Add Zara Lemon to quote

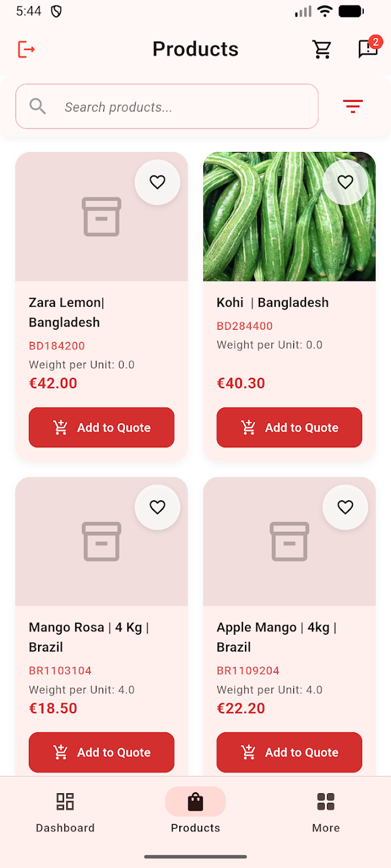tap(101, 427)
